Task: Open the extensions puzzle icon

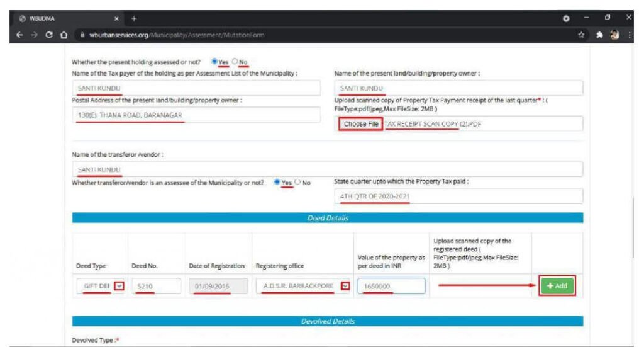Action: (x=599, y=35)
